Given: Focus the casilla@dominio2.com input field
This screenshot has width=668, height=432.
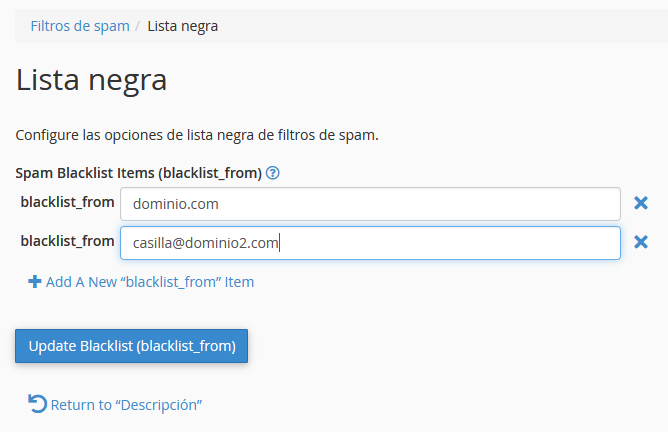Looking at the screenshot, I should click(370, 243).
